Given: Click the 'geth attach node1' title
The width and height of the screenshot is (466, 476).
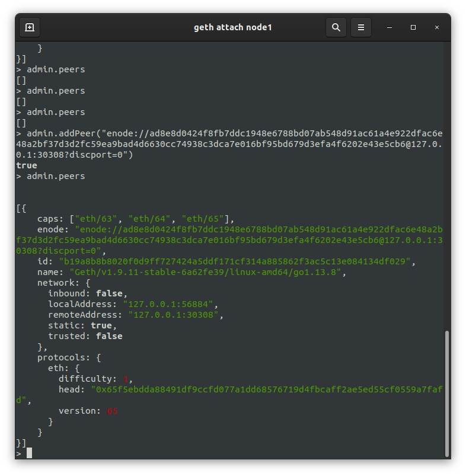Looking at the screenshot, I should coord(233,27).
